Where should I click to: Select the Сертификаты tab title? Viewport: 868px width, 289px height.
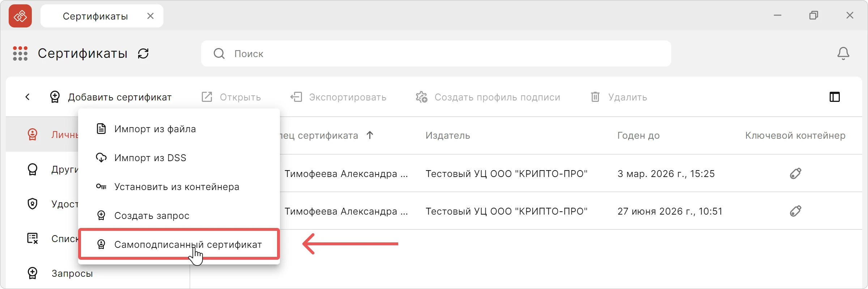click(x=95, y=16)
